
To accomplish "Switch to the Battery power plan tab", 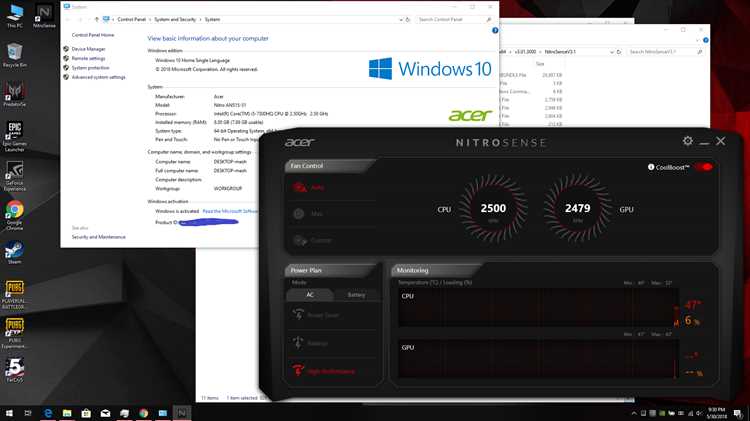I will coord(356,295).
